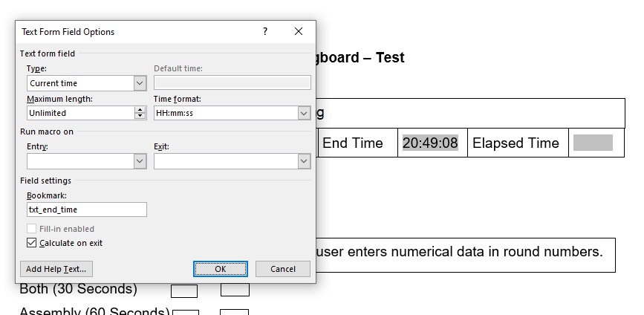Screen dimensions: 644x315
Task: Close the Text Form Field Options dialog
Action: [299, 32]
